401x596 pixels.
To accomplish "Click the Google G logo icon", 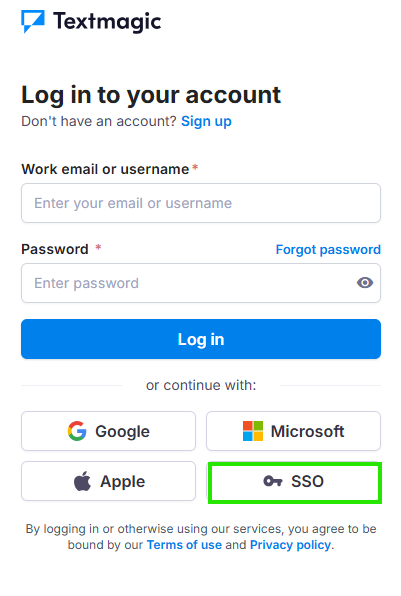I will coord(77,431).
